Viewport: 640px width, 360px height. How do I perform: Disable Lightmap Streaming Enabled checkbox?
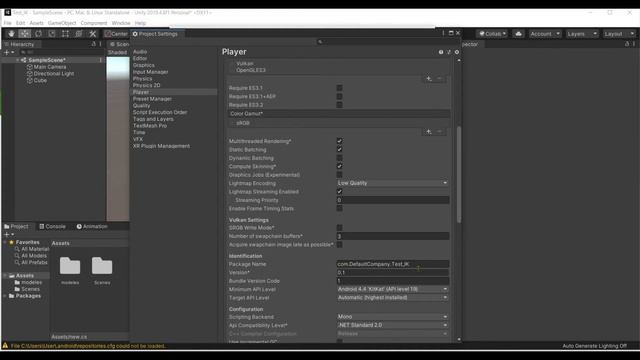339,191
